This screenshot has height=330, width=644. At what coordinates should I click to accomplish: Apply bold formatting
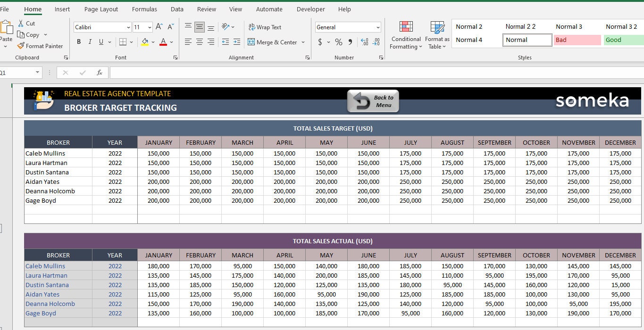click(x=79, y=41)
